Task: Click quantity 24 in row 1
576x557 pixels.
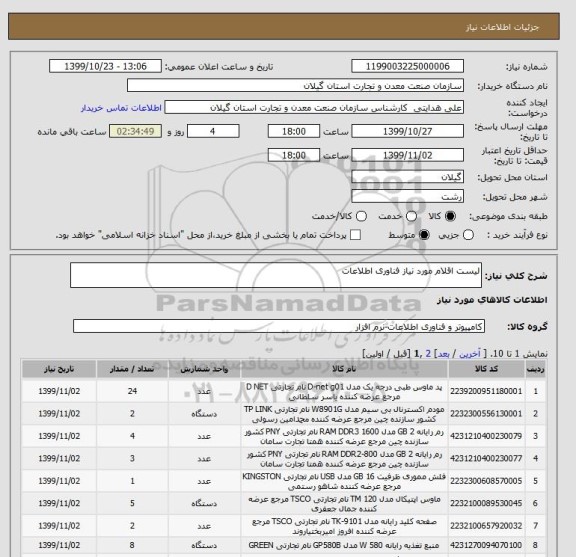Action: (x=132, y=391)
